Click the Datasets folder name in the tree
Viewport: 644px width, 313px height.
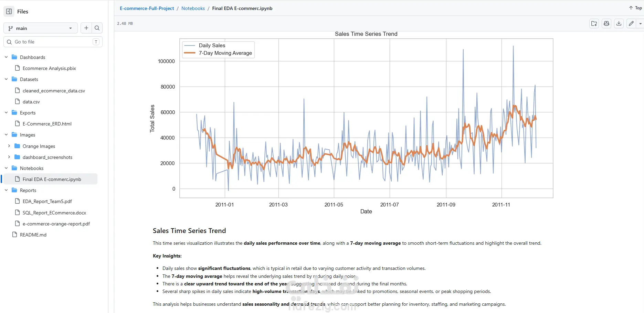(x=29, y=79)
